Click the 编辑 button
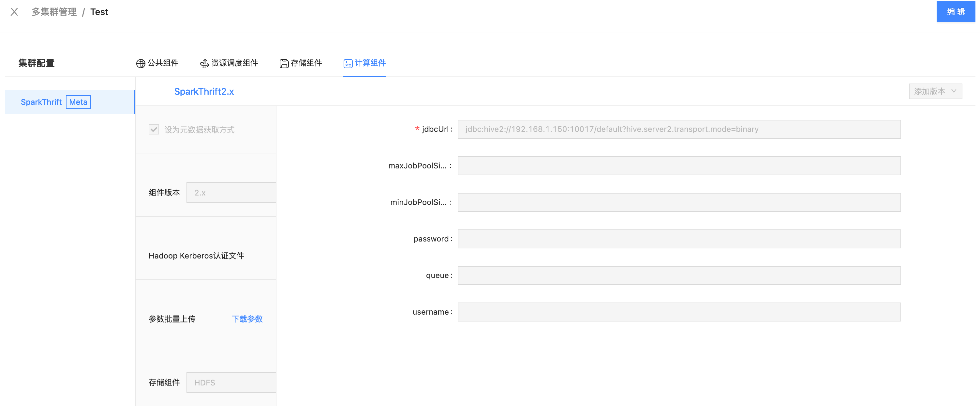The image size is (980, 406). [x=955, y=12]
